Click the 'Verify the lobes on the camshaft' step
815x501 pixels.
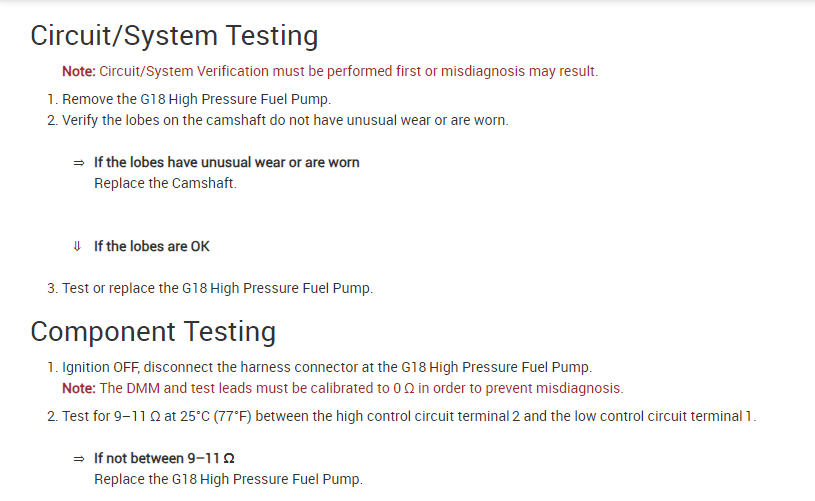click(285, 120)
